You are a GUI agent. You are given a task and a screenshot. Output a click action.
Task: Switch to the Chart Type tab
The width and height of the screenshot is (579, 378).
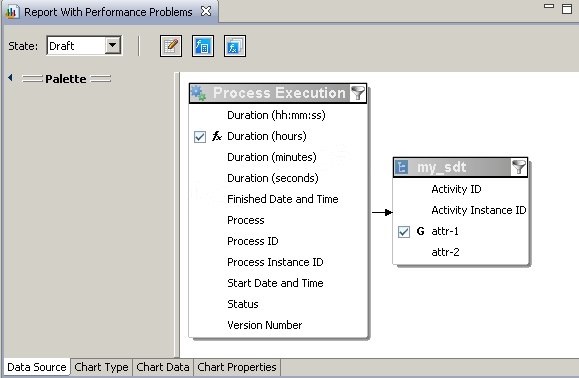[x=101, y=367]
